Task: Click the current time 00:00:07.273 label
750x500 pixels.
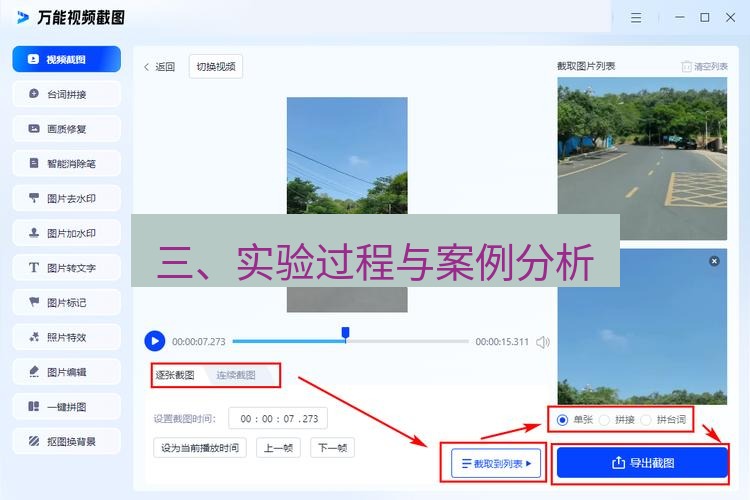Action: click(199, 342)
